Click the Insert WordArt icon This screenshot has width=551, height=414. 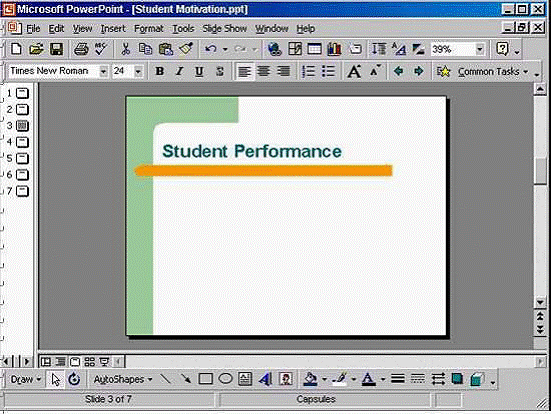pyautogui.click(x=265, y=379)
